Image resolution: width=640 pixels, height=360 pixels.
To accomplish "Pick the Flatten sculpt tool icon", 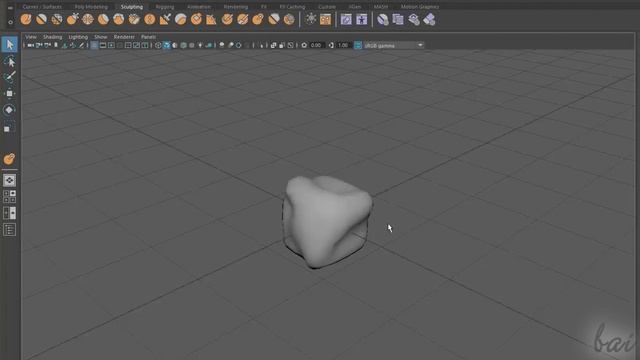I will pyautogui.click(x=103, y=19).
